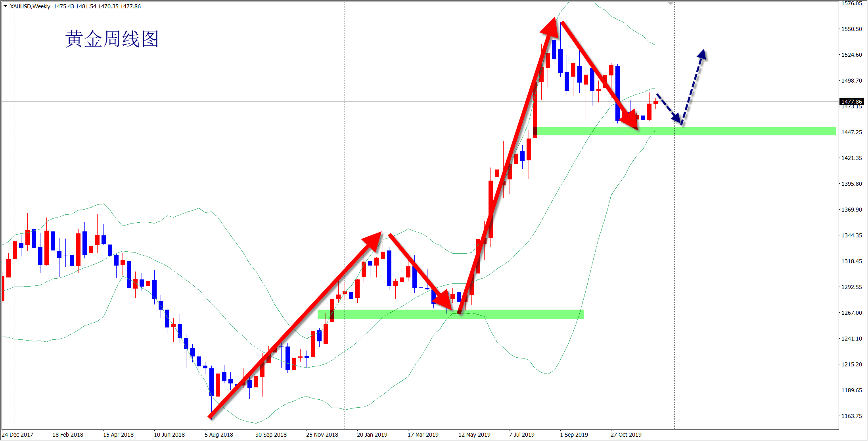Click the 1163.75 label on price scale
The image size is (868, 441).
(851, 416)
